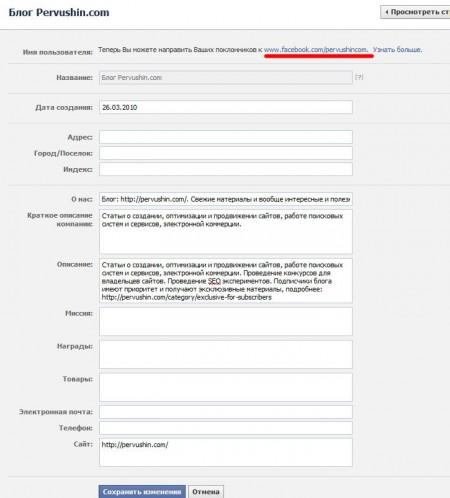Open the www.facebook.com/pervushincom link
450x498 pixels.
(316, 50)
